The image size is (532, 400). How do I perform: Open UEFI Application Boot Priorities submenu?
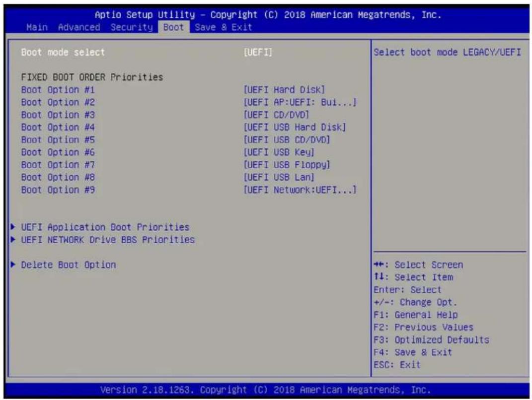pos(105,227)
